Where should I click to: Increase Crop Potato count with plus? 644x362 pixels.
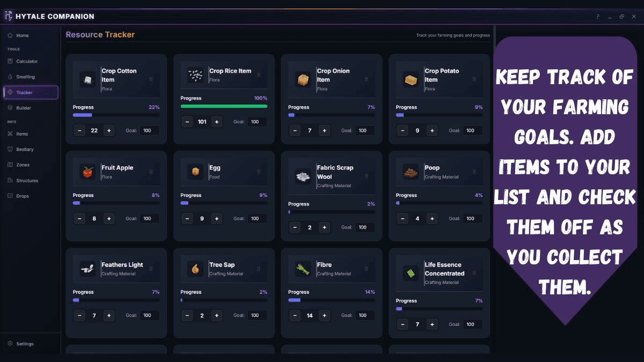pos(432,130)
